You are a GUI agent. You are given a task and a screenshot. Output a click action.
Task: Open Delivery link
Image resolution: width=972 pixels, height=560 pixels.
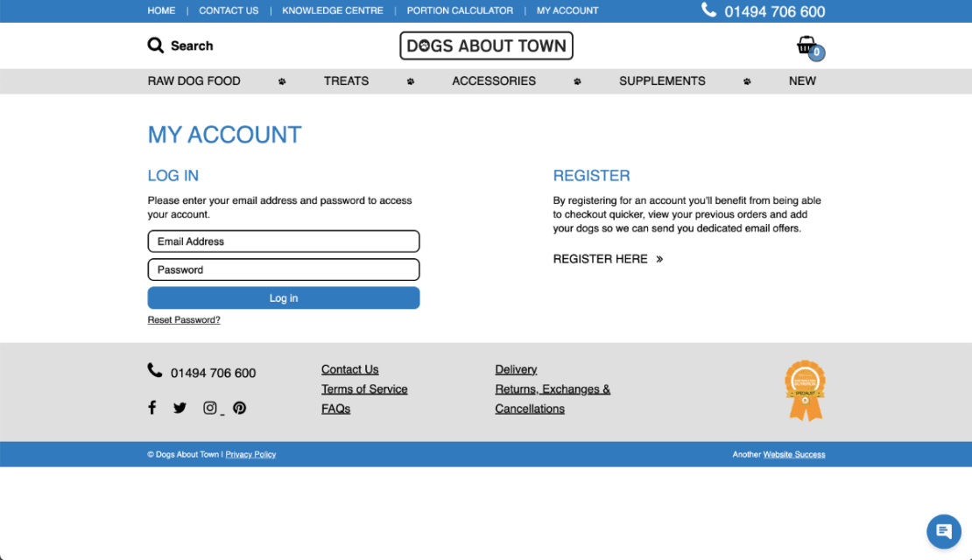pyautogui.click(x=516, y=369)
